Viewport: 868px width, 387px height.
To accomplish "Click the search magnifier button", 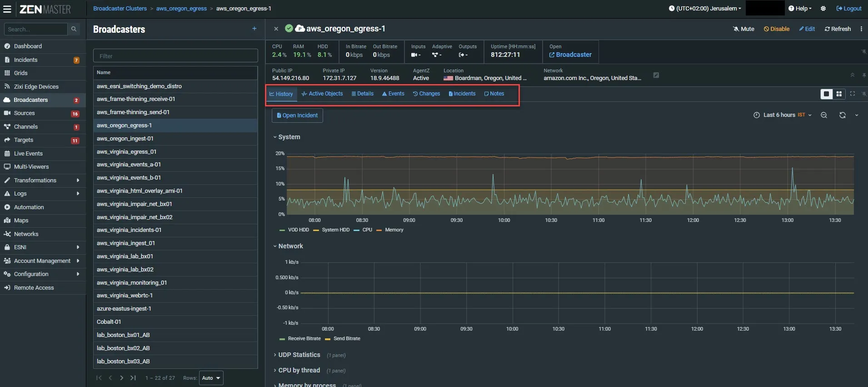I will point(74,29).
